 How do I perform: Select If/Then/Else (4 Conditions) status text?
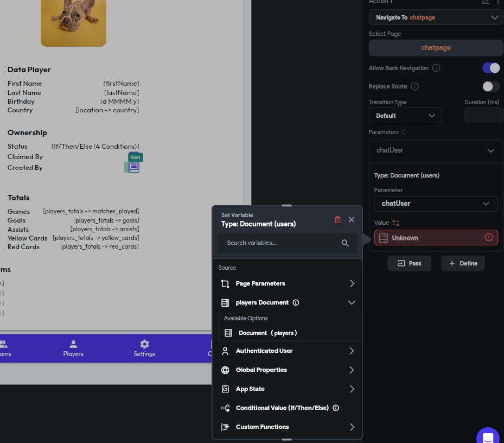pos(95,147)
